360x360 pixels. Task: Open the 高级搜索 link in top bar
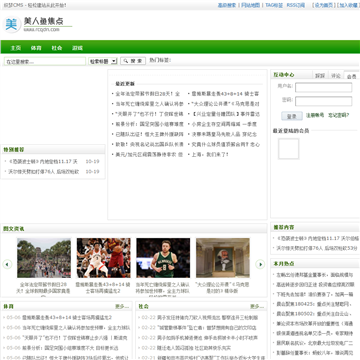[227, 5]
